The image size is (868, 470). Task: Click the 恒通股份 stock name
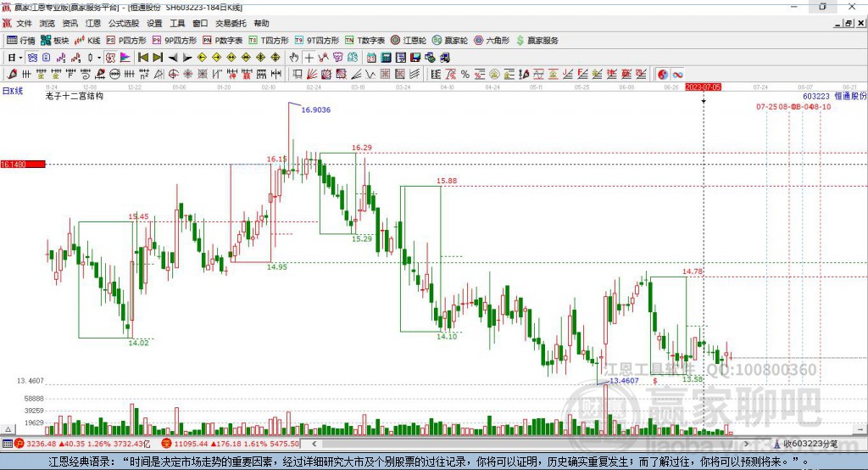tap(850, 97)
